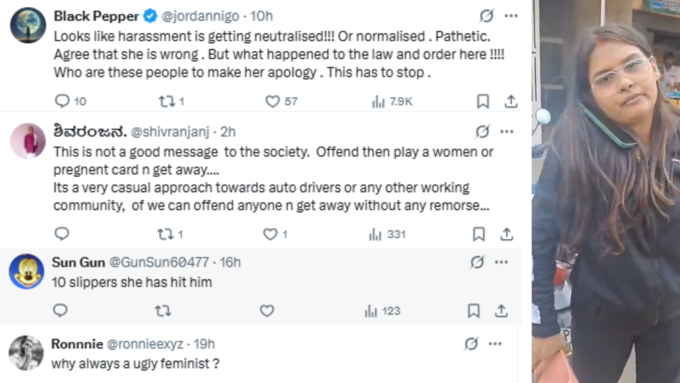Reply to the shivranjanj tweet

62,234
